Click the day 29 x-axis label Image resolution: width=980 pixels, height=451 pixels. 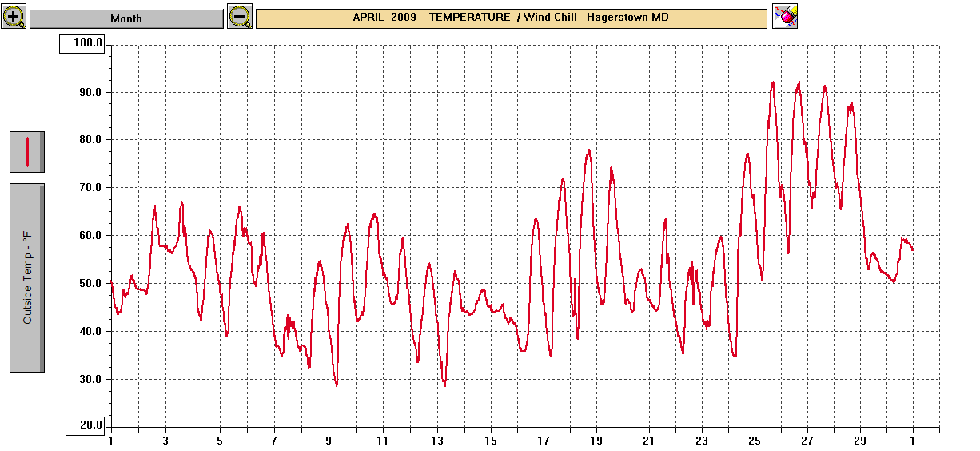point(860,441)
